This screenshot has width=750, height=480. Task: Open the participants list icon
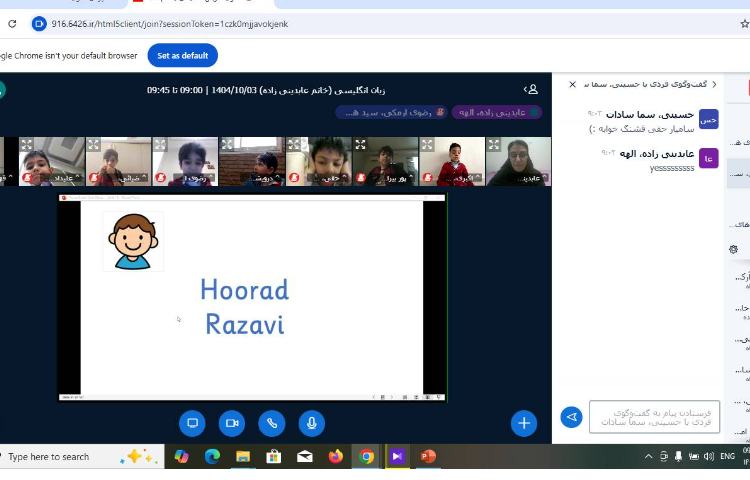point(531,90)
